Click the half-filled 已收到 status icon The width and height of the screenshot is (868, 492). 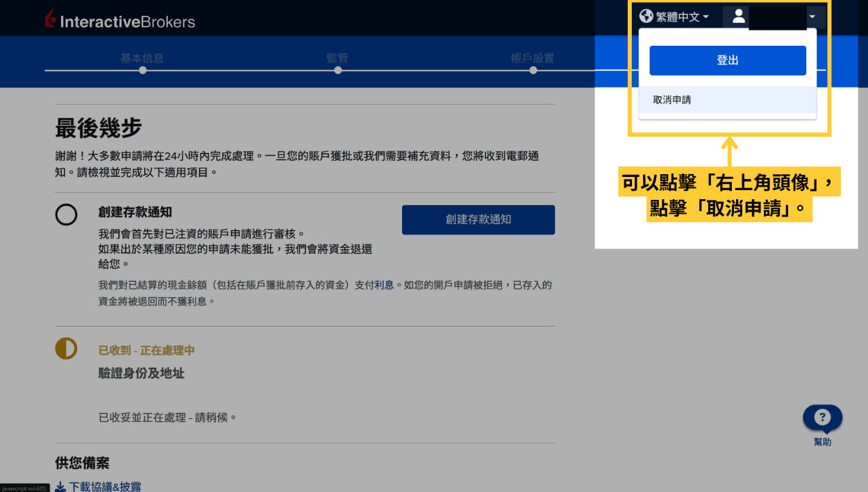tap(67, 348)
